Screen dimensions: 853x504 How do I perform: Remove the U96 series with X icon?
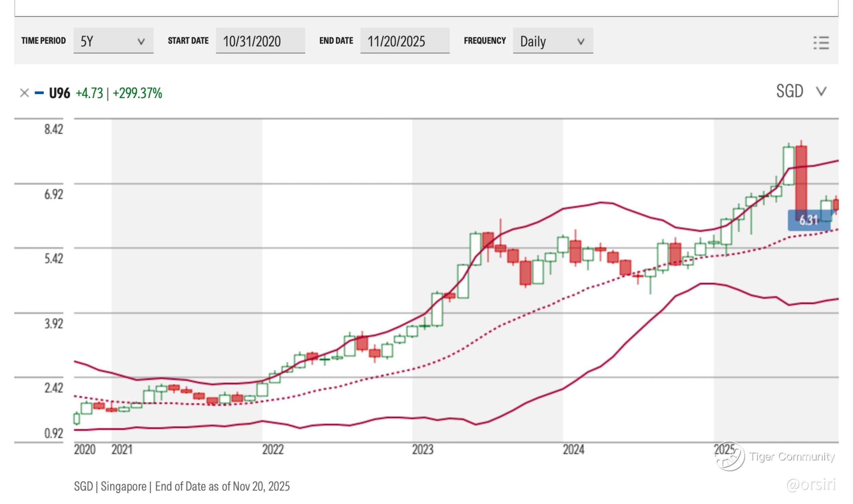point(24,93)
